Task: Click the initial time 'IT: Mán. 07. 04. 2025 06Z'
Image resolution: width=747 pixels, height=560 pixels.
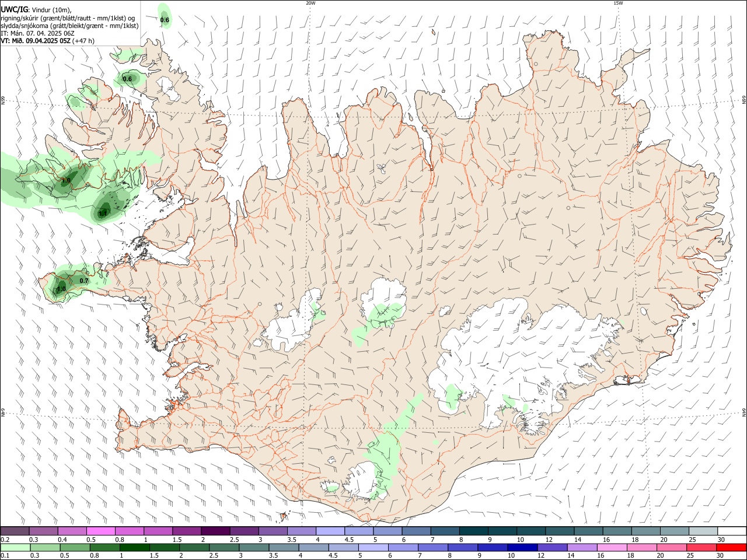Action: [x=37, y=33]
